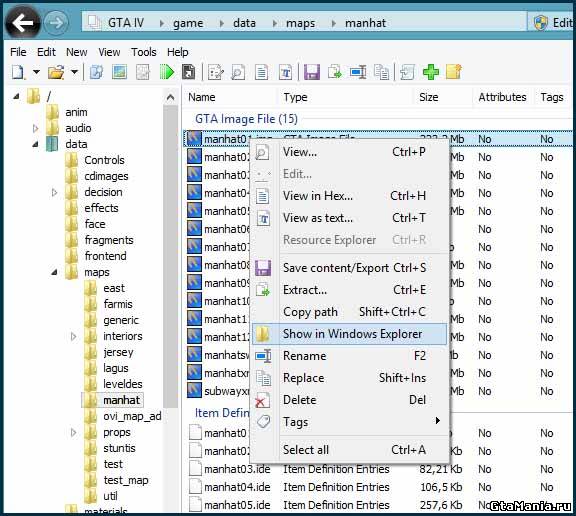Collapse the root '/' tree node
This screenshot has width=576, height=516.
pyautogui.click(x=16, y=97)
